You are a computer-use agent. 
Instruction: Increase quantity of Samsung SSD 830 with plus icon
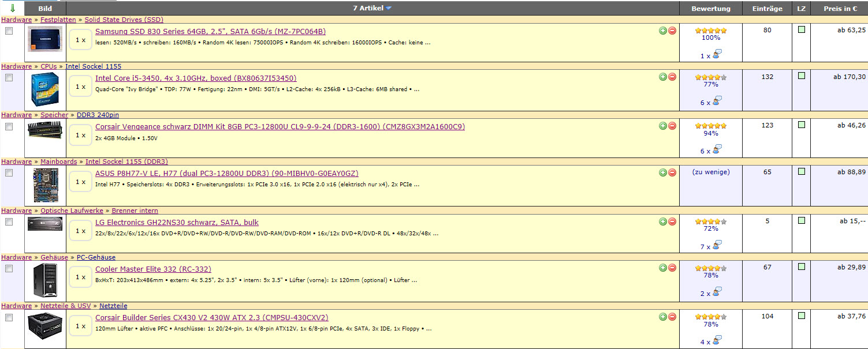663,30
